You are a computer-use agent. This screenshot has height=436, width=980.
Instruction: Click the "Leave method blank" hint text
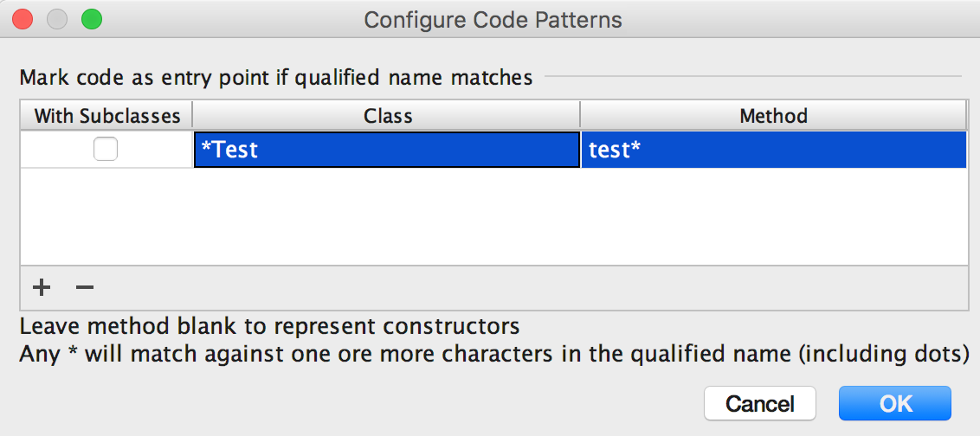click(269, 326)
